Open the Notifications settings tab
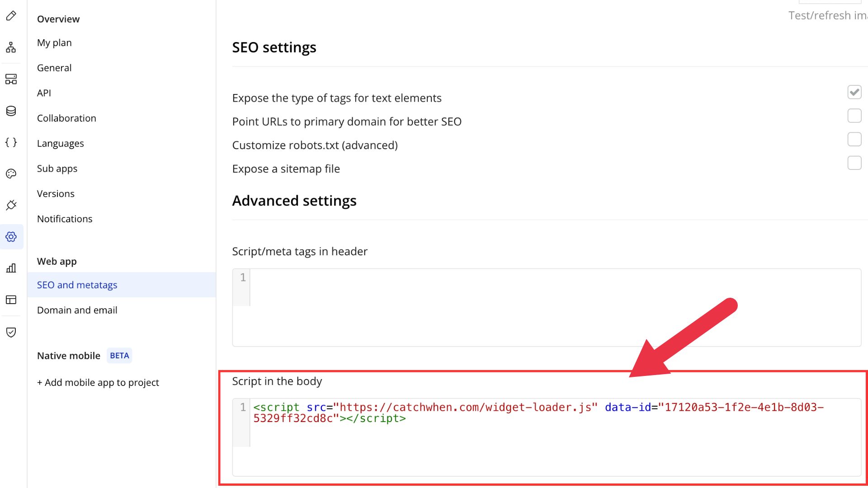The width and height of the screenshot is (868, 488). point(65,219)
